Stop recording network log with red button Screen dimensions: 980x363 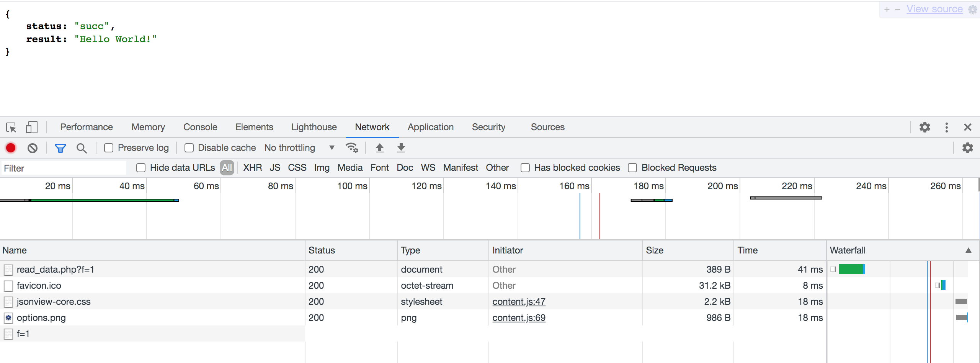pyautogui.click(x=11, y=148)
